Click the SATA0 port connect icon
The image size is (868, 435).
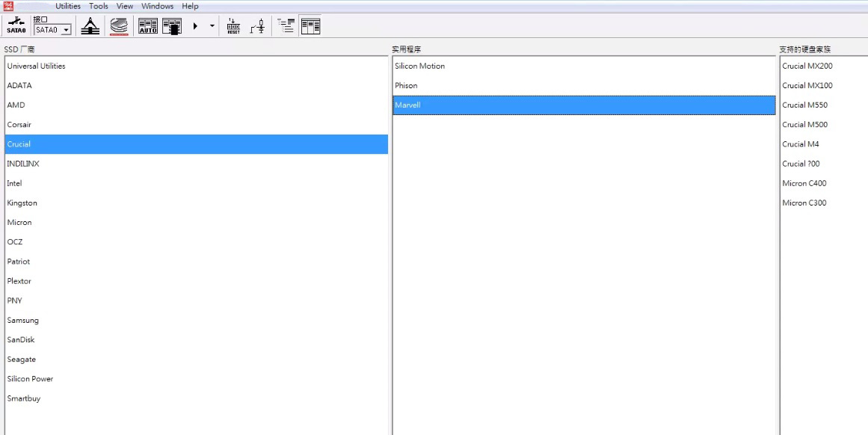click(16, 26)
